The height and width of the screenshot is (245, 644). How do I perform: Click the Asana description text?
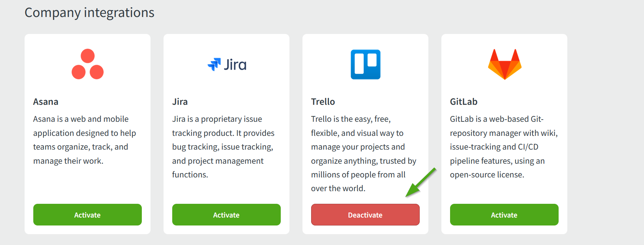(84, 140)
